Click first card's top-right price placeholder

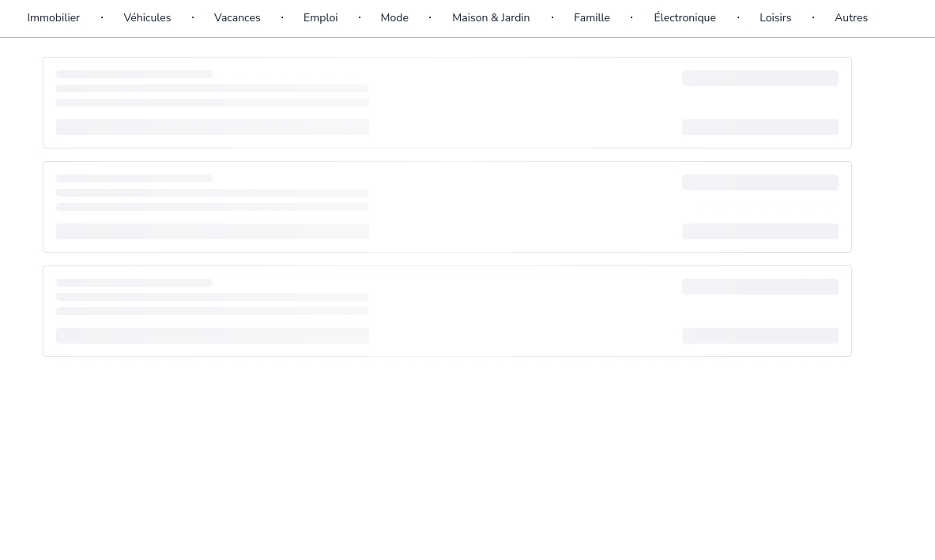[760, 78]
